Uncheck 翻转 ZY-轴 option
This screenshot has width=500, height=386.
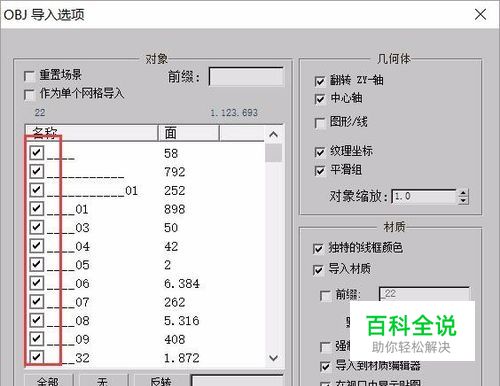click(x=320, y=81)
